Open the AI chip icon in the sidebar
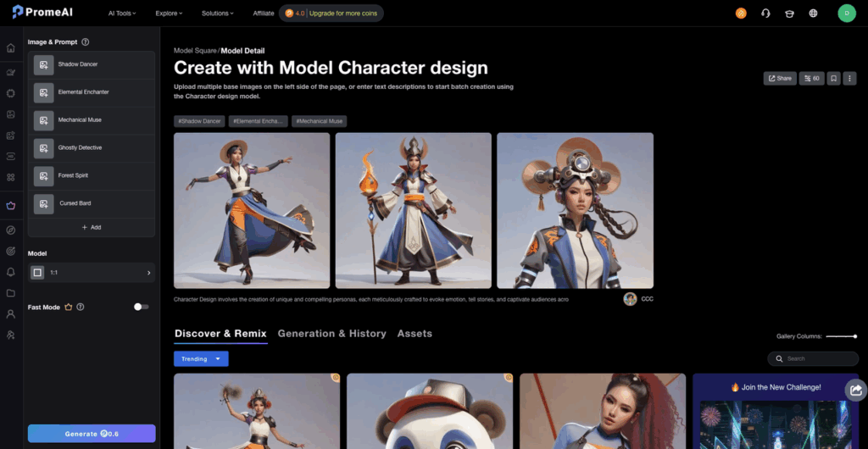Image resolution: width=868 pixels, height=449 pixels. click(x=10, y=93)
